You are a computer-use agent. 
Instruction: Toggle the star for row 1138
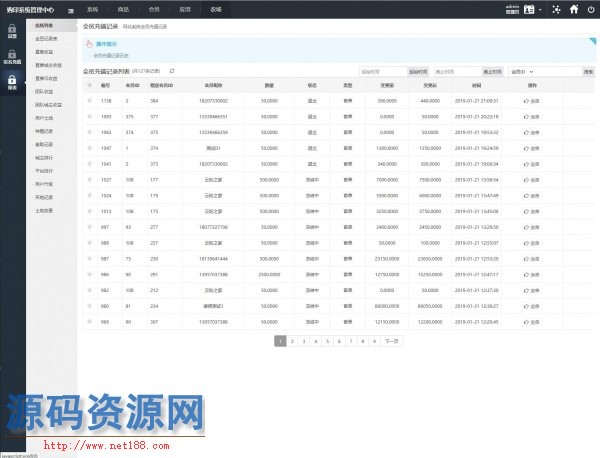89,101
